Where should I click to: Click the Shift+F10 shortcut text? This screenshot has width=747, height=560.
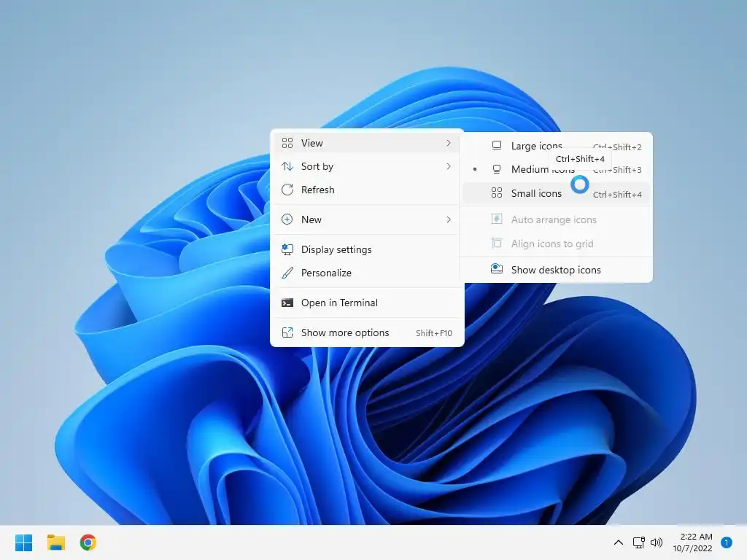pos(433,333)
